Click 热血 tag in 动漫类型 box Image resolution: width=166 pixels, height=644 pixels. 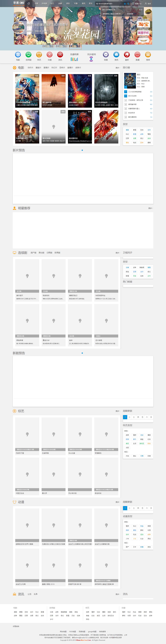(142, 526)
